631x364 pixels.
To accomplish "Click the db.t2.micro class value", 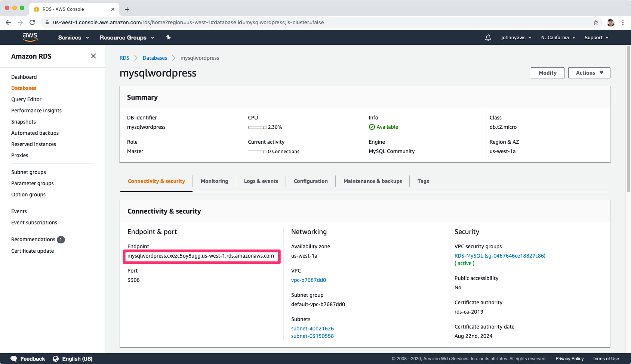I will (503, 127).
